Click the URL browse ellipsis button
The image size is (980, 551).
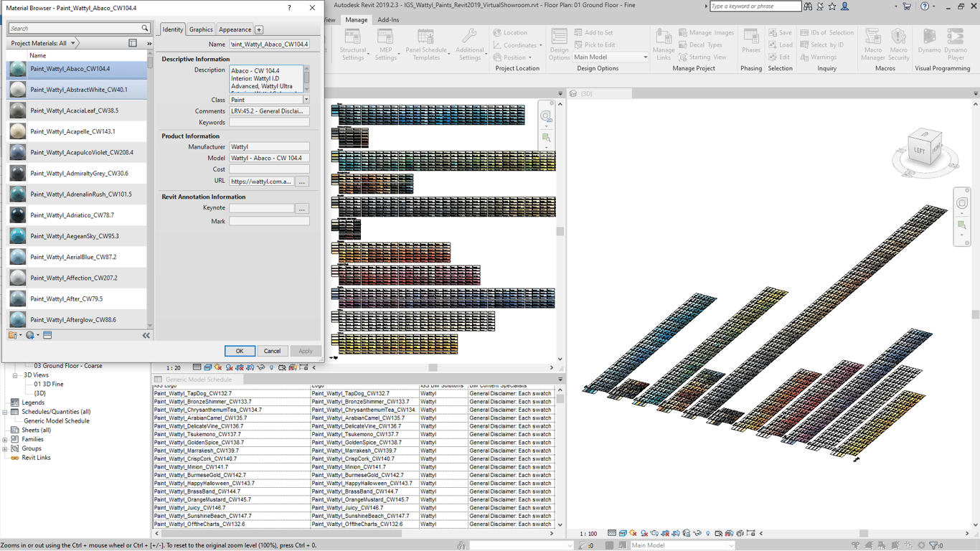pyautogui.click(x=302, y=182)
